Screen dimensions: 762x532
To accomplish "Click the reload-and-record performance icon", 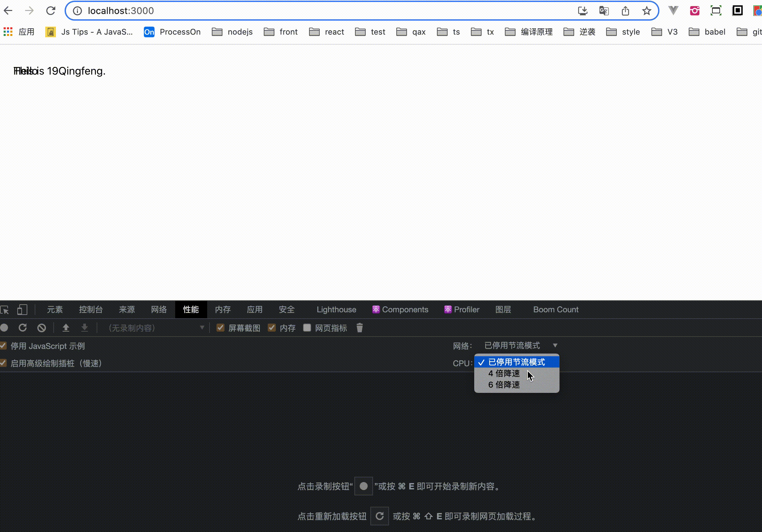I will 23,328.
